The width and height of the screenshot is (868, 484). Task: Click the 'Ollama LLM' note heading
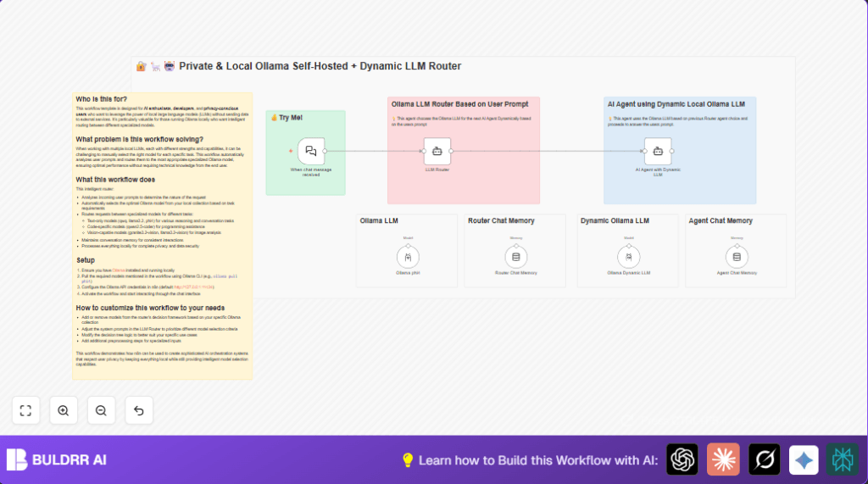[379, 220]
